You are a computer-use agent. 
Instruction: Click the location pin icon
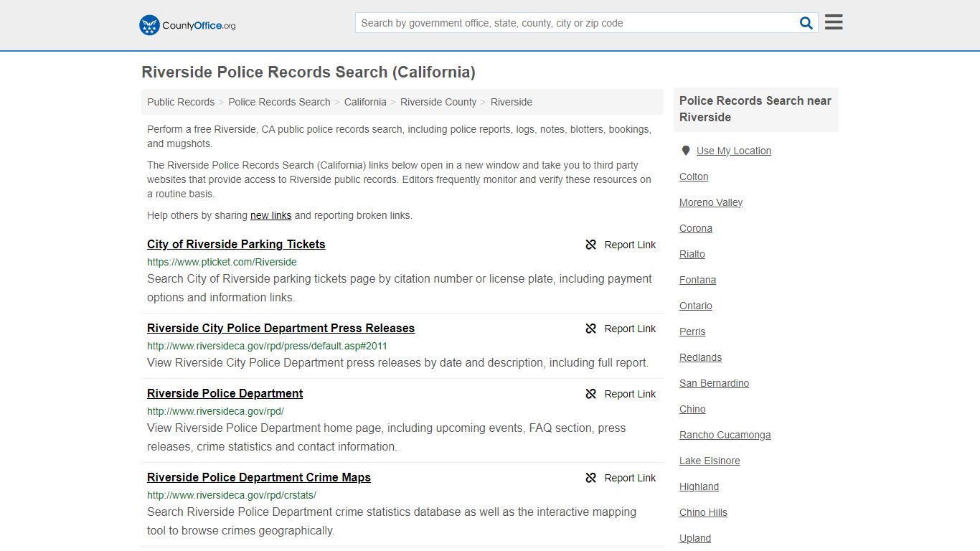click(x=685, y=151)
